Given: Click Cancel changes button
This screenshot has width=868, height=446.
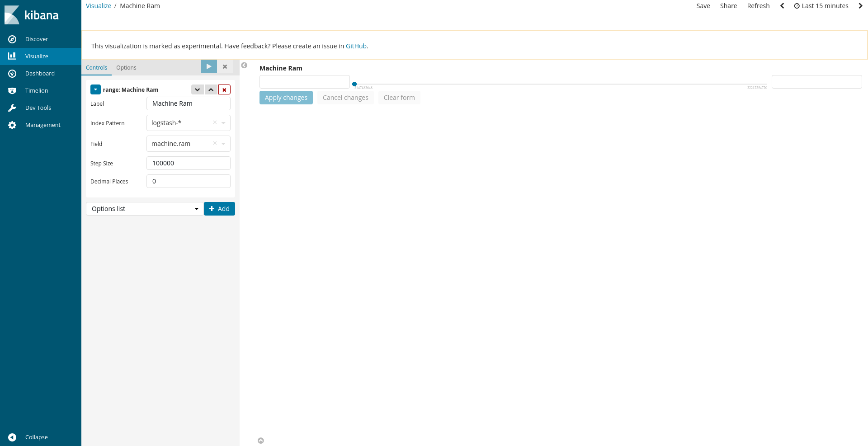Looking at the screenshot, I should tap(345, 98).
